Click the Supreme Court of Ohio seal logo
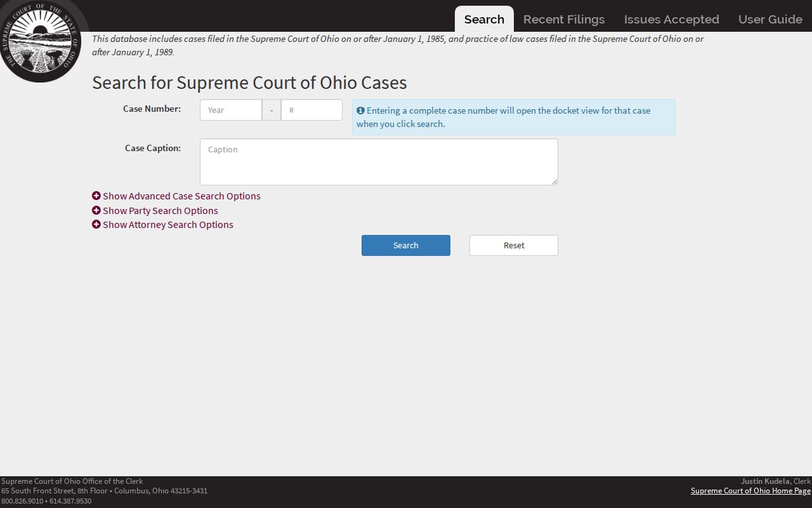Image resolution: width=812 pixels, height=508 pixels. click(x=39, y=40)
